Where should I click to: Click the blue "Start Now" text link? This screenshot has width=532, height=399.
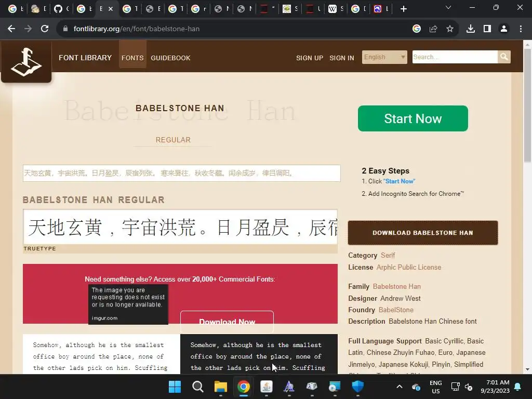coord(400,181)
